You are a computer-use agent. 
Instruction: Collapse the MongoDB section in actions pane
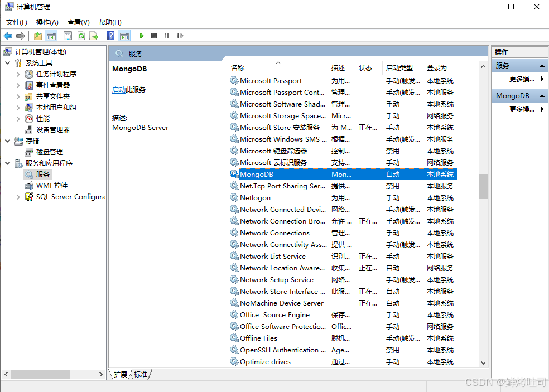point(542,96)
